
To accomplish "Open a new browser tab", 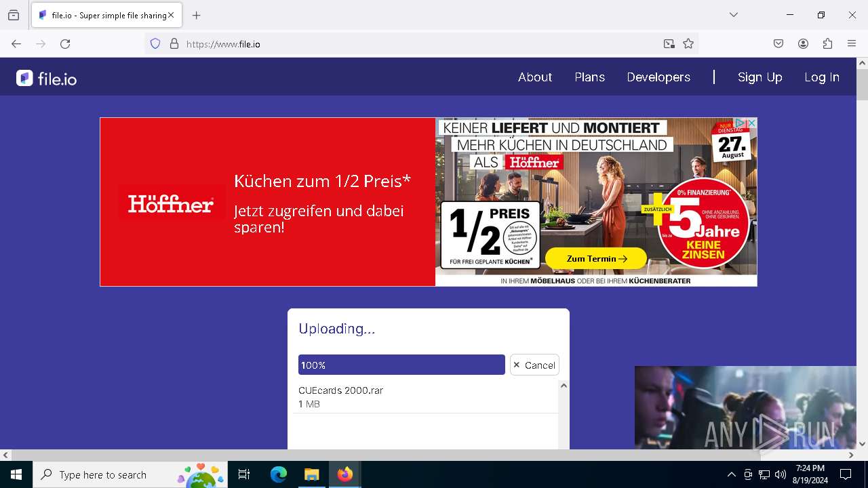I will (x=197, y=15).
